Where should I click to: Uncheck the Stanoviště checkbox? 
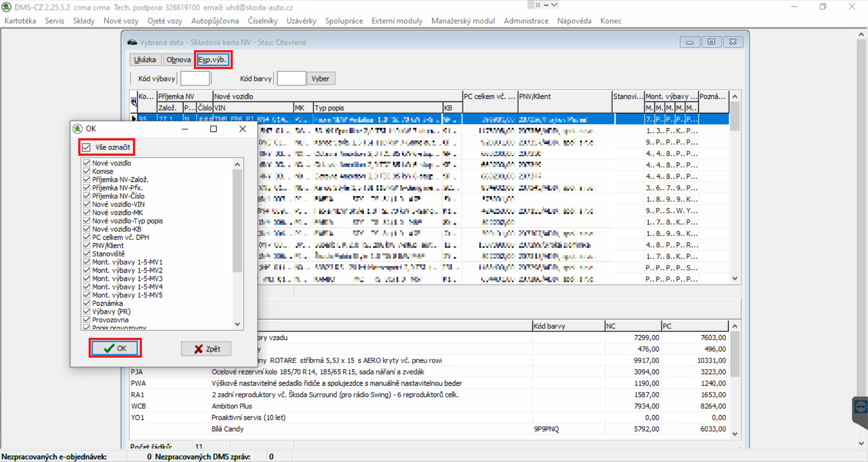click(x=87, y=254)
